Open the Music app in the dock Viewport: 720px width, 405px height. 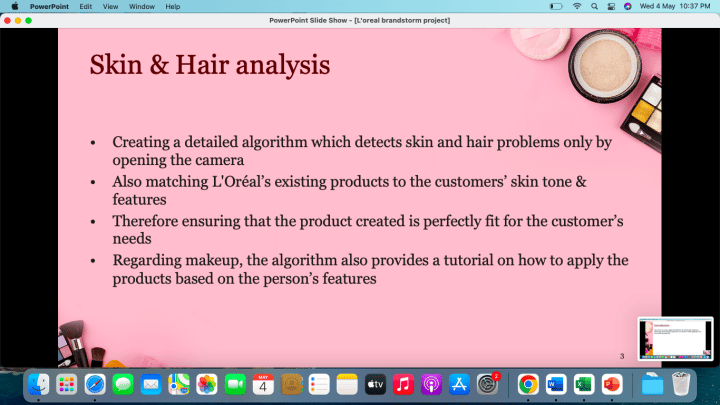point(404,383)
